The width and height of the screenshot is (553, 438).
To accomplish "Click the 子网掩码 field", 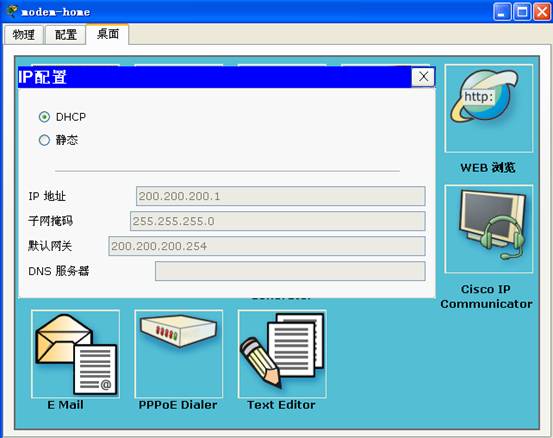I will point(278,221).
